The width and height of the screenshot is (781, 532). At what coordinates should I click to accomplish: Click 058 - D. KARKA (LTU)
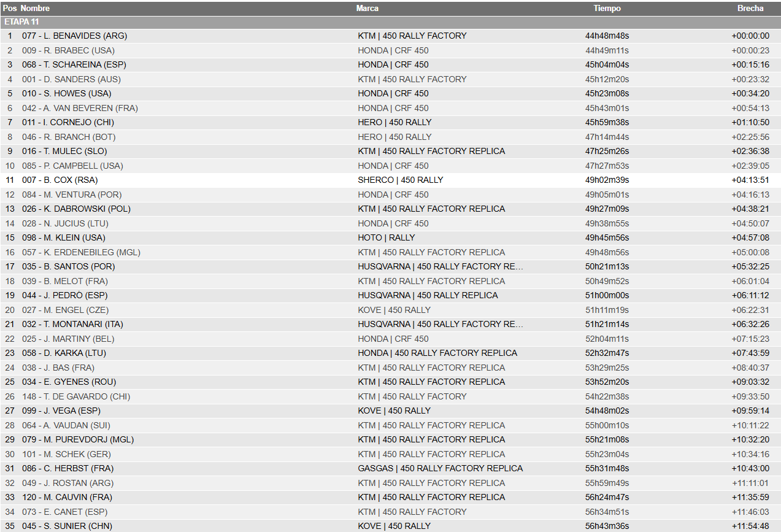(x=64, y=353)
